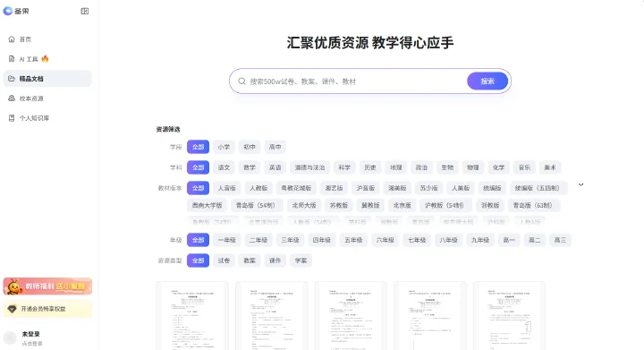Open the 教师福利 promotional banner
Viewport: 644px width, 350px height.
tap(47, 286)
